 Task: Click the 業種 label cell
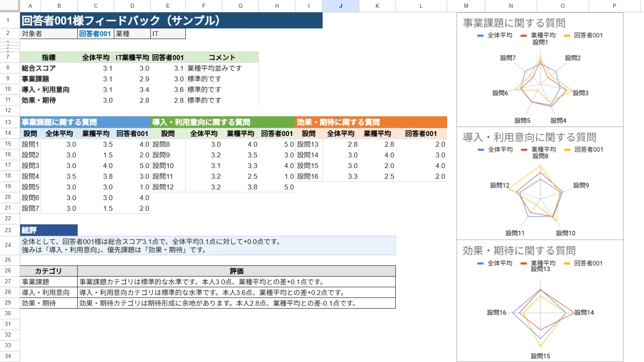[132, 34]
